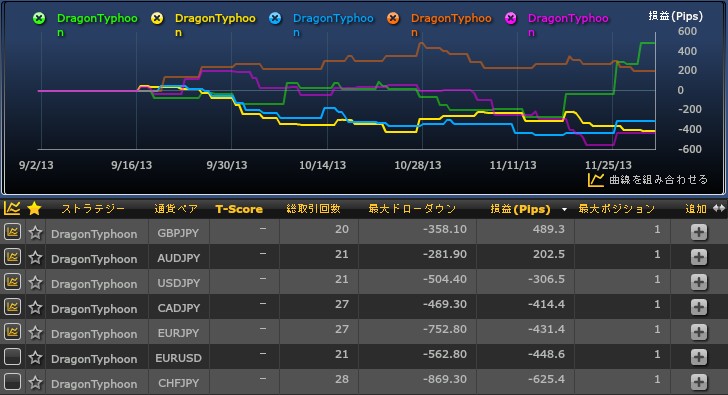The height and width of the screenshot is (395, 728).
Task: Click the gold star favorites column header
Action: [34, 208]
